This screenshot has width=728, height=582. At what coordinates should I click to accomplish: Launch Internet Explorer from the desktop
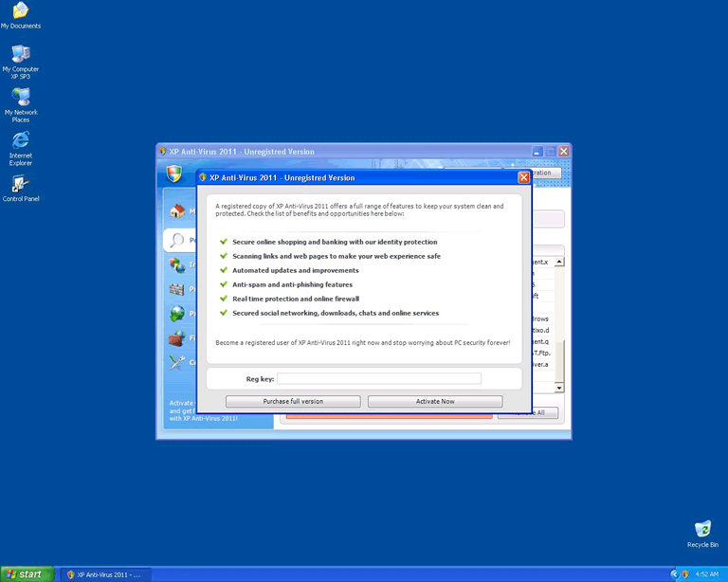point(20,141)
